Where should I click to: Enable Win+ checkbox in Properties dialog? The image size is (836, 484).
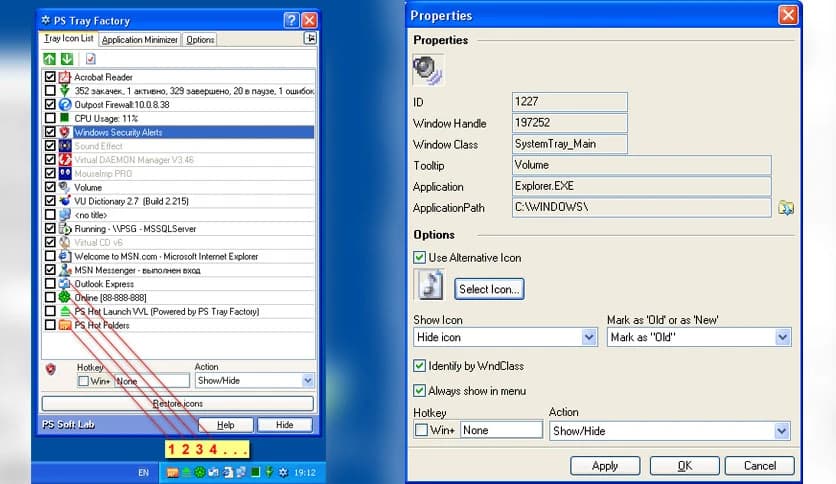click(421, 430)
